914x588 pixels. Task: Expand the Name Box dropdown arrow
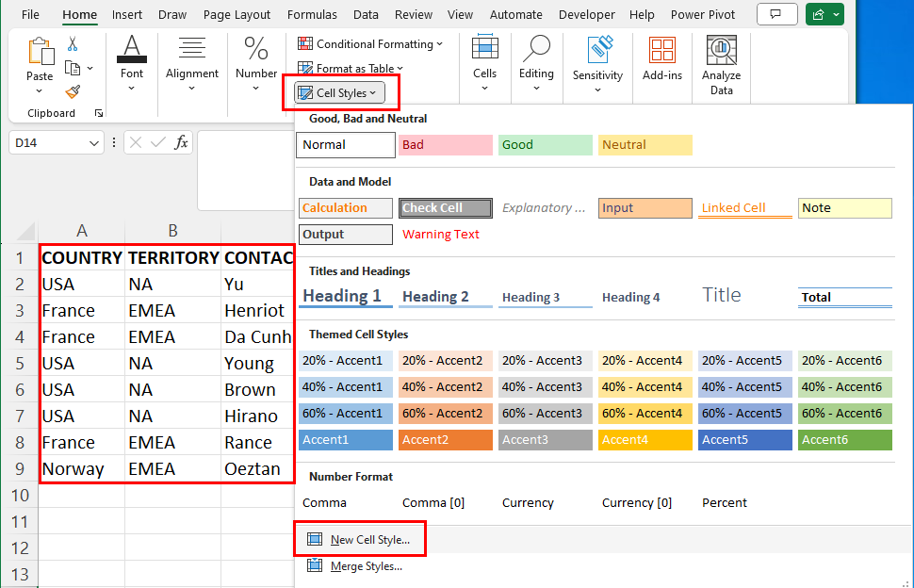click(x=94, y=143)
